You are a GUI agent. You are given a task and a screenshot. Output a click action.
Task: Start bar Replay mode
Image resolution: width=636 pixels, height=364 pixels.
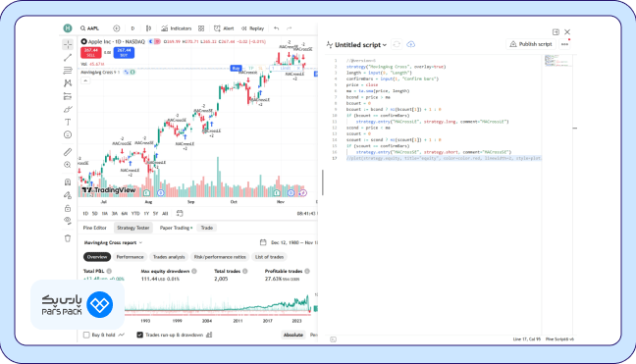click(x=252, y=28)
